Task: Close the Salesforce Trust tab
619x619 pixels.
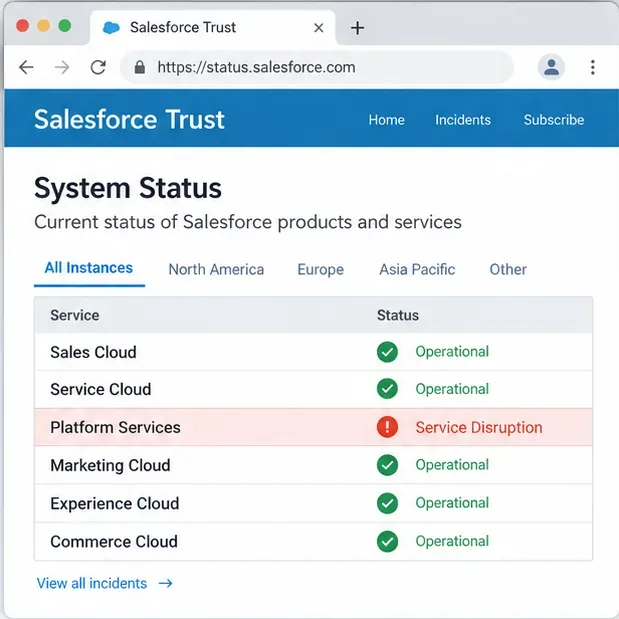Action: [x=319, y=28]
